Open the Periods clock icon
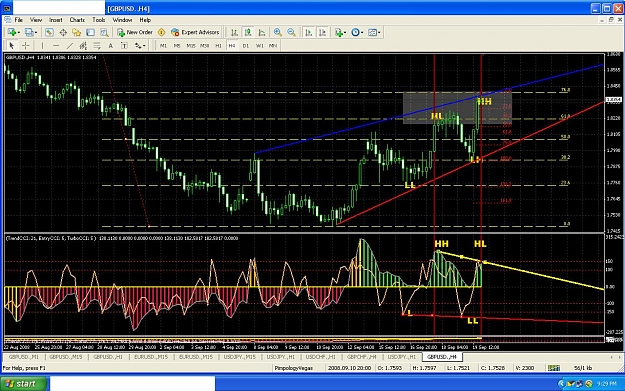The image size is (625, 391). click(x=355, y=32)
